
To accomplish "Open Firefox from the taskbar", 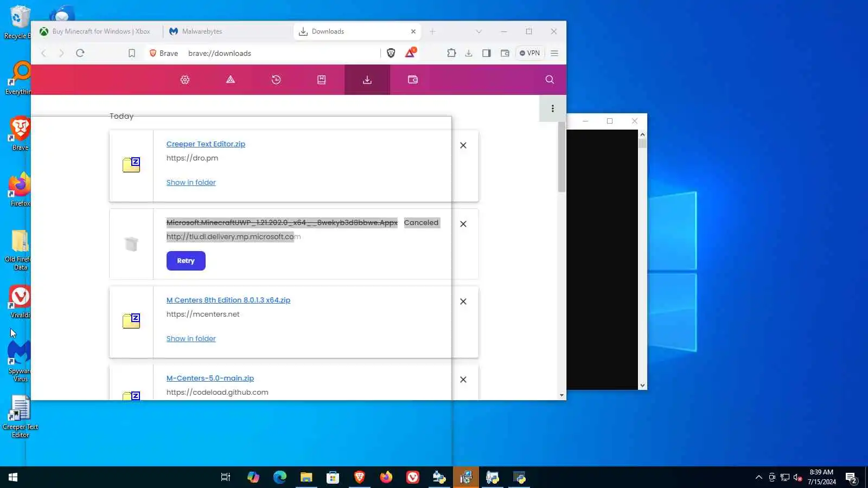I will [386, 477].
